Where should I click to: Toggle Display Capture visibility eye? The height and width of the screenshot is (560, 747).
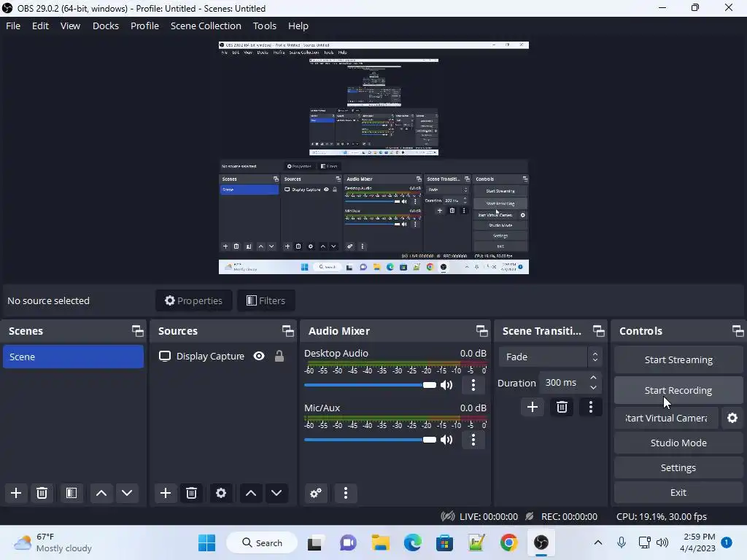pos(259,356)
